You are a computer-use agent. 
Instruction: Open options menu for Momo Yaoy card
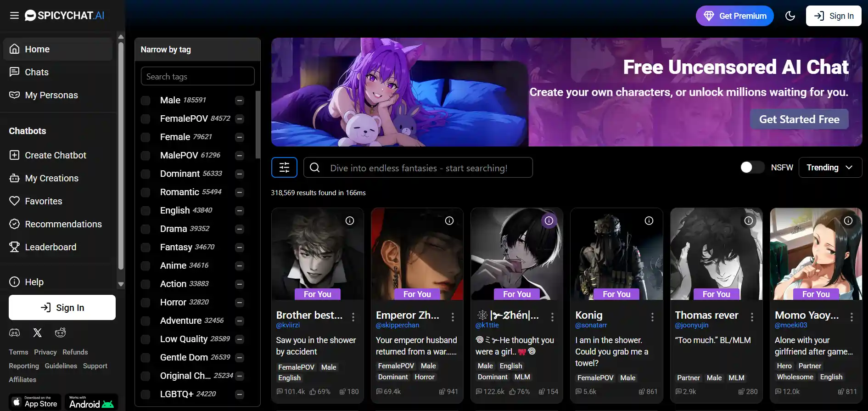851,317
